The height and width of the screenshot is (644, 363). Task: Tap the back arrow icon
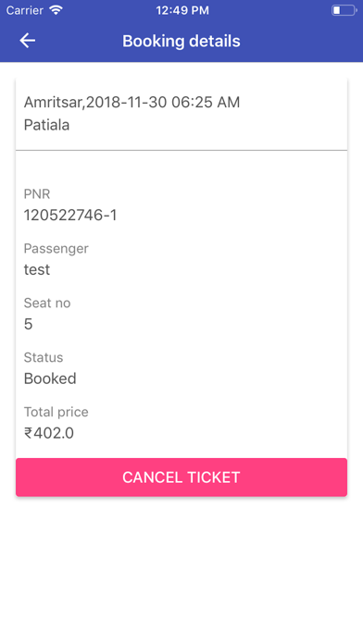point(28,41)
